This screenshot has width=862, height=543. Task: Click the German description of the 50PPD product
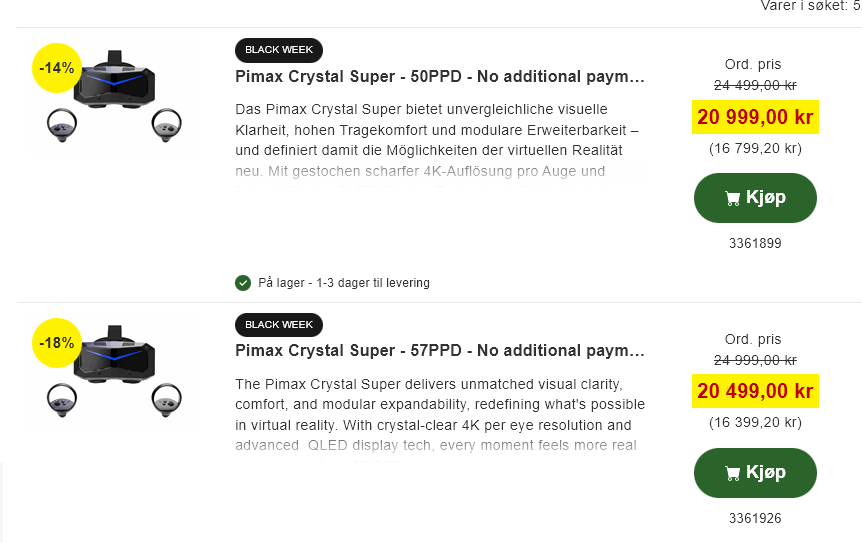[x=436, y=140]
